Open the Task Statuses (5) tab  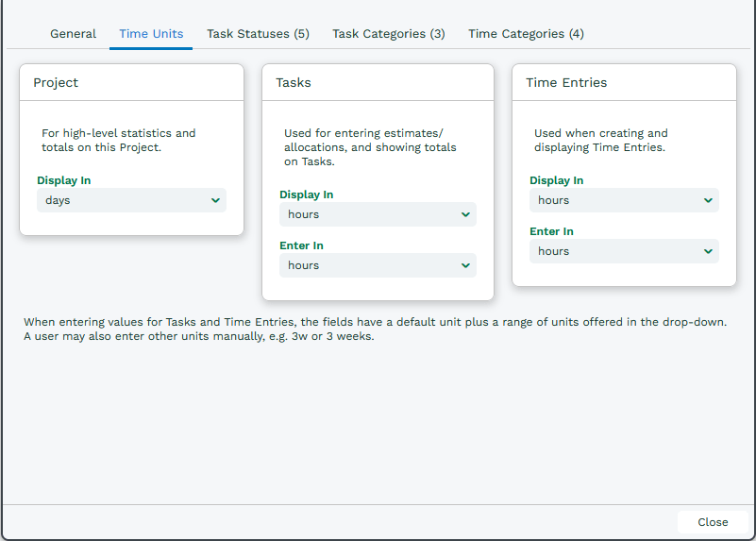tap(258, 34)
